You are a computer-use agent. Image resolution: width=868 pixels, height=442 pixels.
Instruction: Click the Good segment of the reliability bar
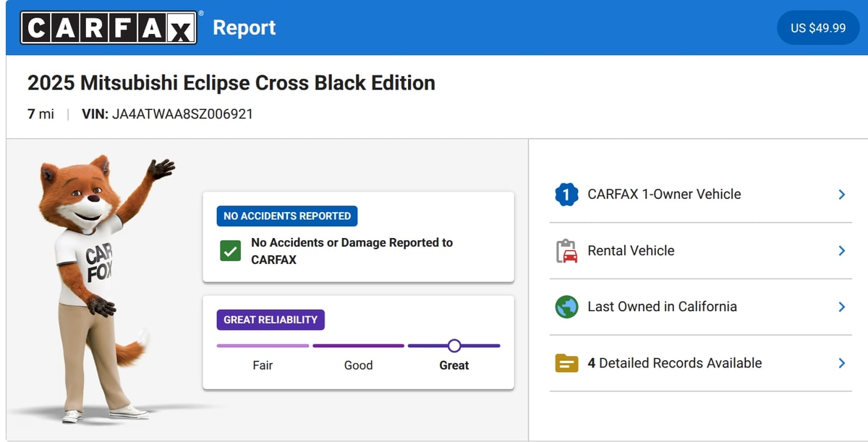tap(358, 346)
